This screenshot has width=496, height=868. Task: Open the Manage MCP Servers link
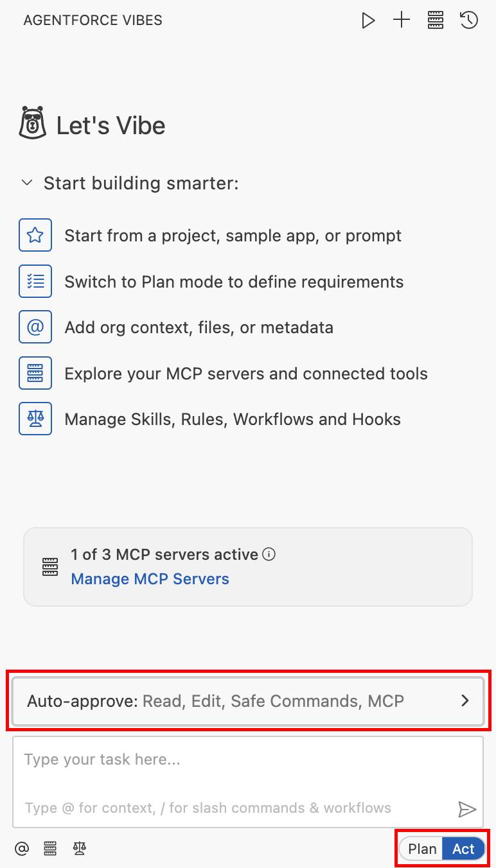point(150,579)
